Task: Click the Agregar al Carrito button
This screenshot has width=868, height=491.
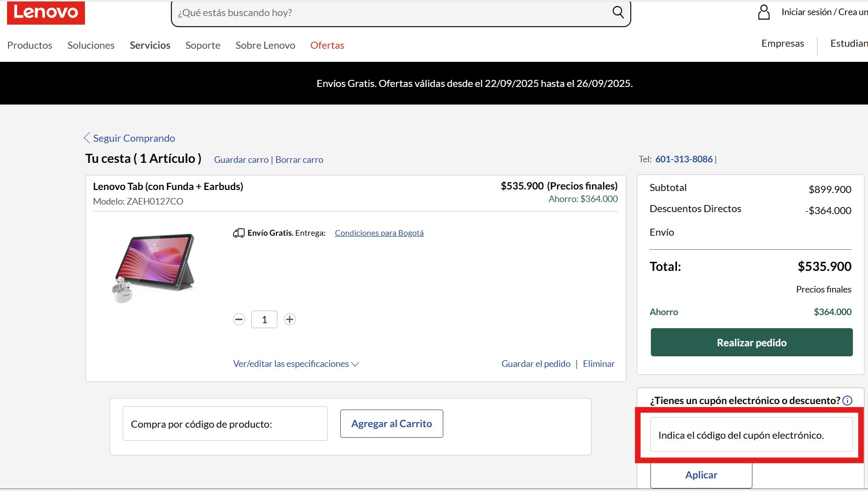Action: tap(392, 424)
